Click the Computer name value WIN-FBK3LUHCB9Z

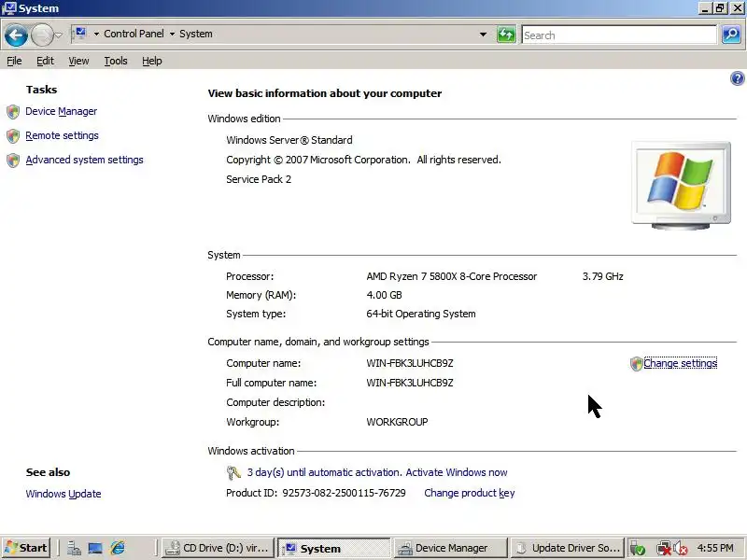(410, 363)
